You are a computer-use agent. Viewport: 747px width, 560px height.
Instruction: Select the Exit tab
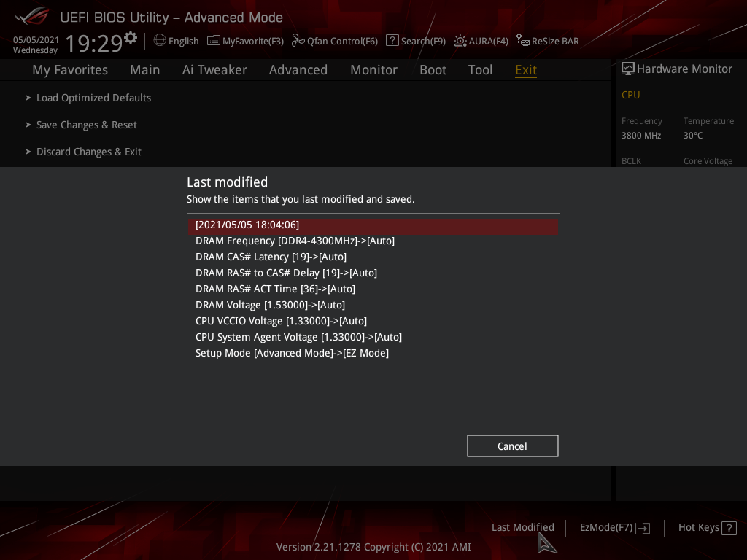point(526,70)
